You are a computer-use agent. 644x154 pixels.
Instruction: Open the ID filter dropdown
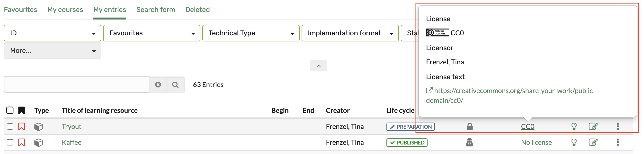point(53,33)
